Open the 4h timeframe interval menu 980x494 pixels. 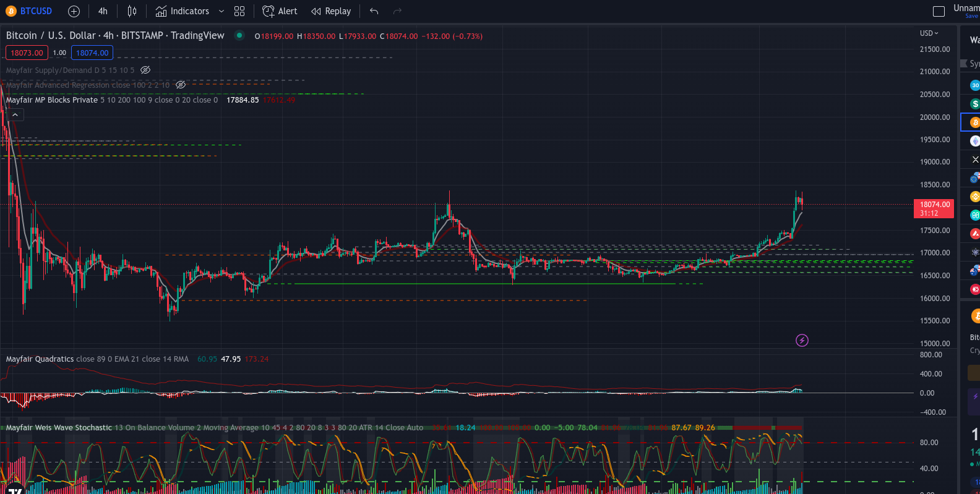103,11
